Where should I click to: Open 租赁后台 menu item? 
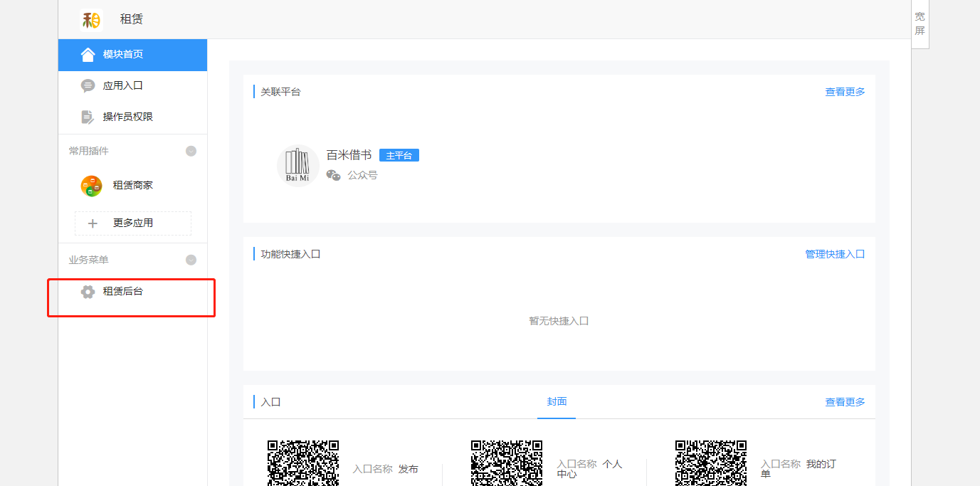[132, 292]
